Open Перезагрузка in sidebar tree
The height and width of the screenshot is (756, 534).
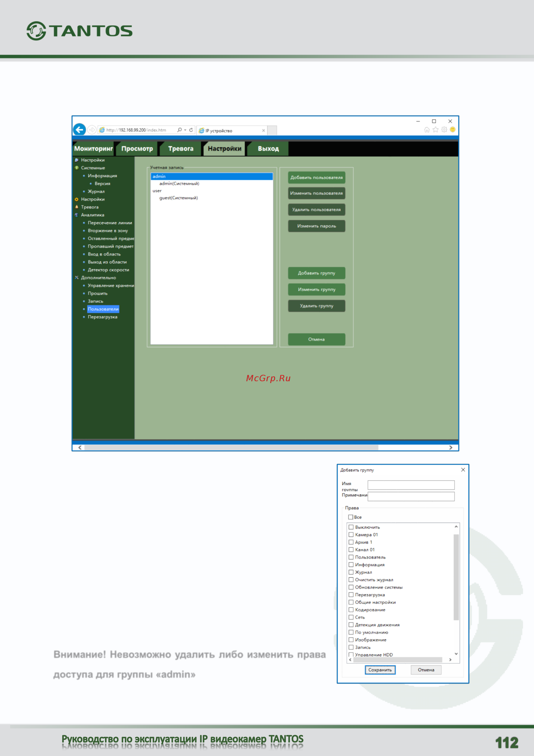pyautogui.click(x=102, y=317)
